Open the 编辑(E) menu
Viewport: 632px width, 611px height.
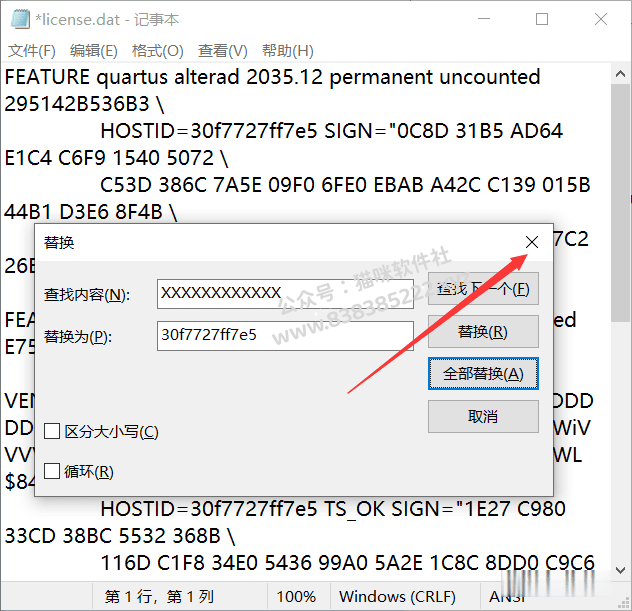point(94,51)
